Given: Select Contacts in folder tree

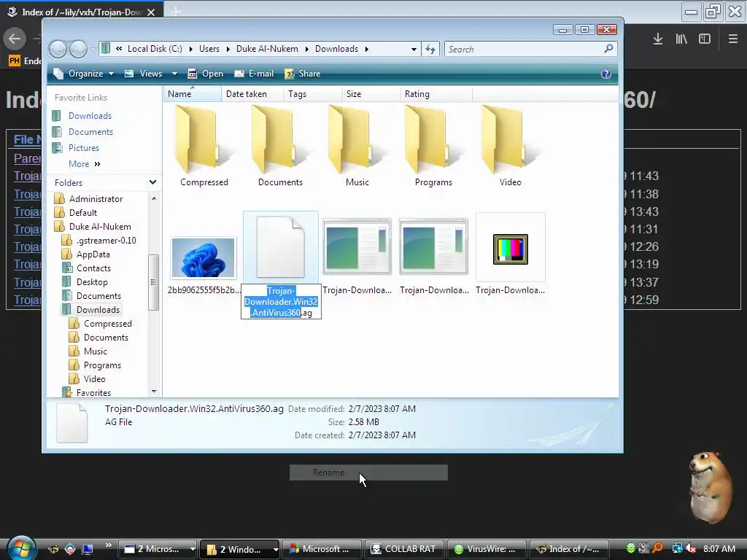Looking at the screenshot, I should coord(93,268).
